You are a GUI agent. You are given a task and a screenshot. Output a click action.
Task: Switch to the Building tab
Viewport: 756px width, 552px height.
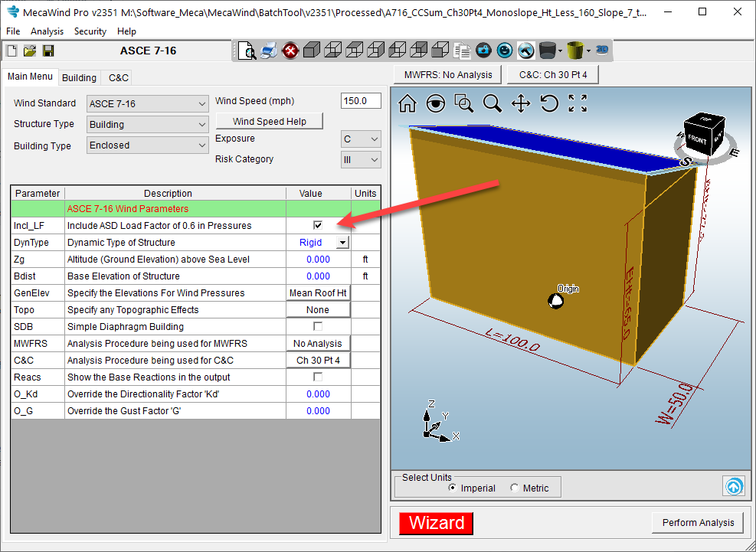(x=79, y=77)
